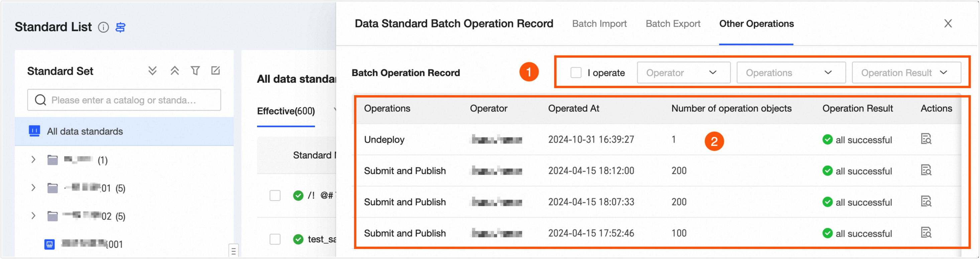Click the folder icon of the 02 (5) catalog
This screenshot has height=259, width=980.
[52, 216]
